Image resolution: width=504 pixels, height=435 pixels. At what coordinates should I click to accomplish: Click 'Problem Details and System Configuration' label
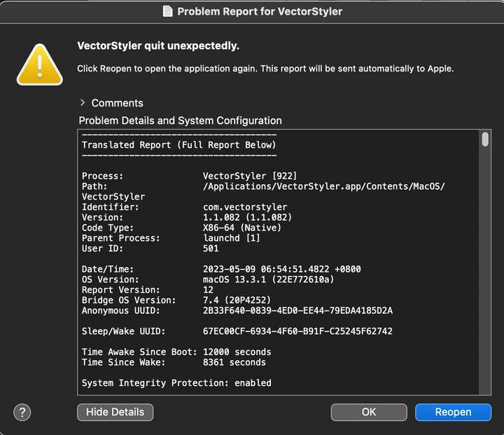181,120
